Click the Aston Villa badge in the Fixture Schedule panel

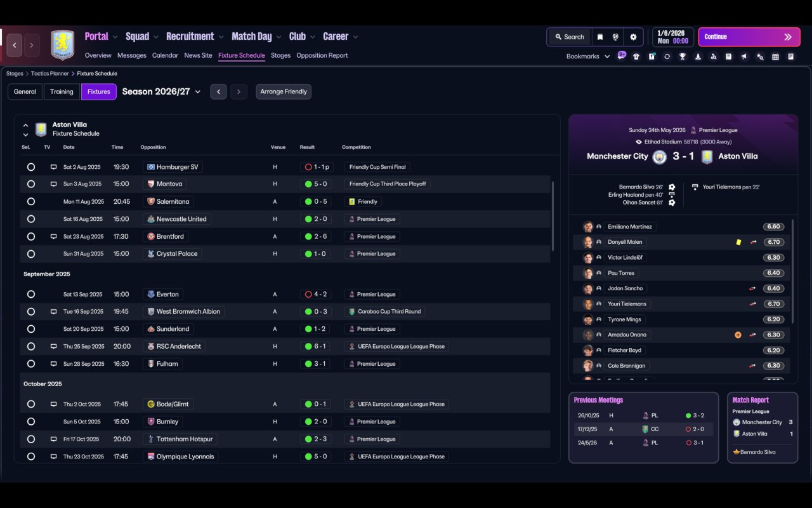[x=41, y=130]
